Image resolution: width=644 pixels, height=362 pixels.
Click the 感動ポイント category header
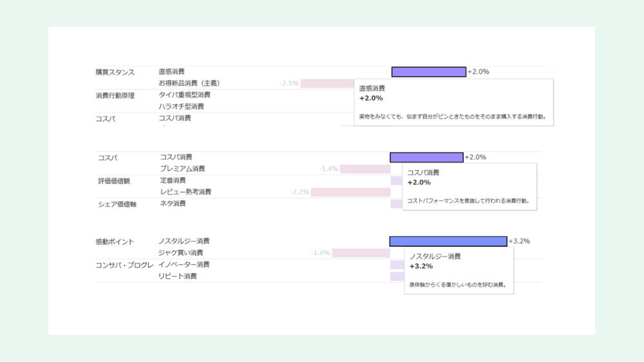pyautogui.click(x=115, y=242)
